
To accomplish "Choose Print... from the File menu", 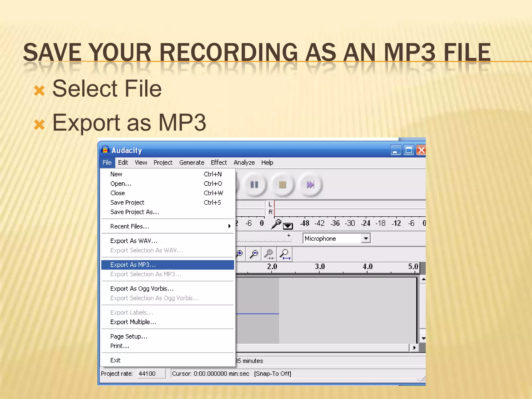I will (x=168, y=346).
